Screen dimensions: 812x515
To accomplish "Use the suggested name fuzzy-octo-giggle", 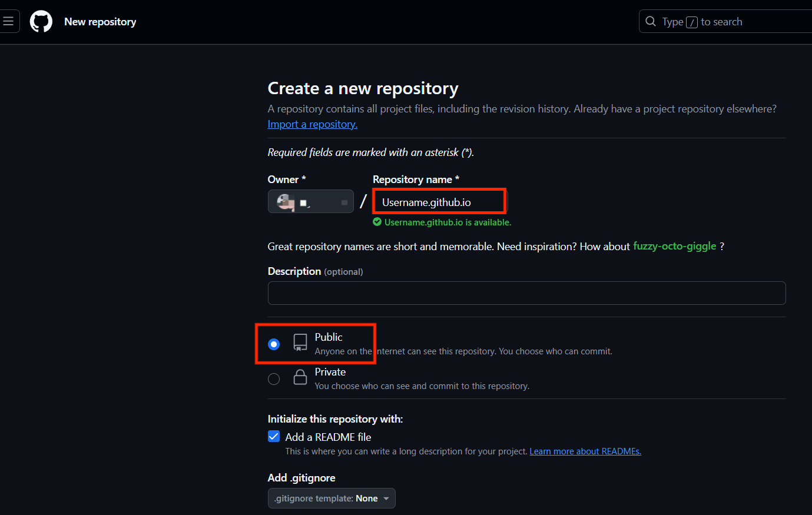I will tap(674, 246).
